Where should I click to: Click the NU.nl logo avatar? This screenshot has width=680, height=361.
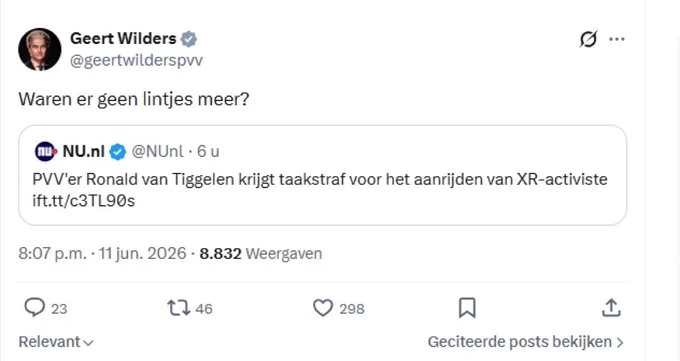click(46, 151)
